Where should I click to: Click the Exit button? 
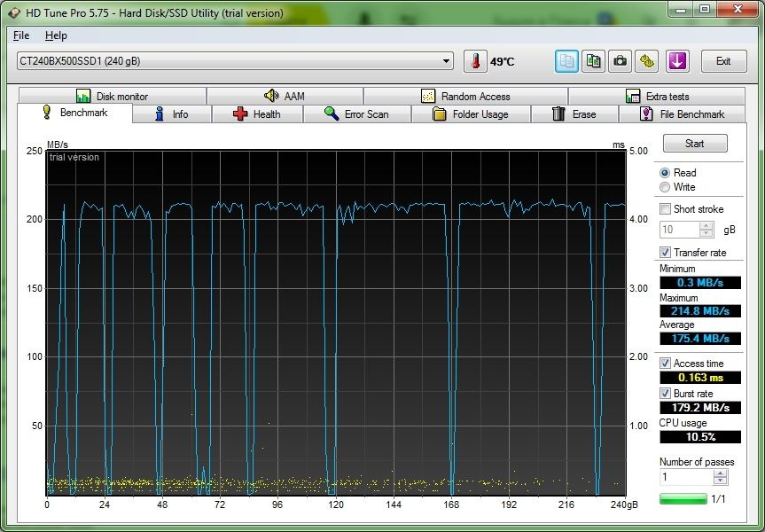723,61
